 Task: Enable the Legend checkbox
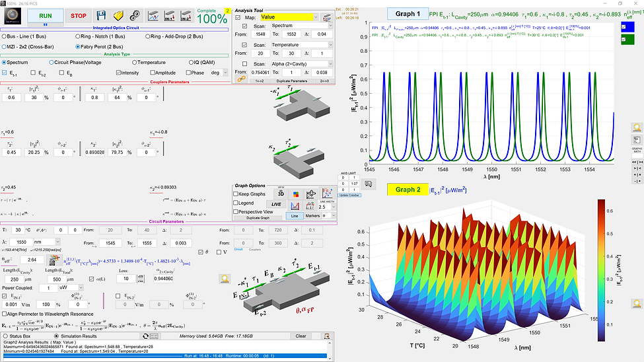(236, 203)
